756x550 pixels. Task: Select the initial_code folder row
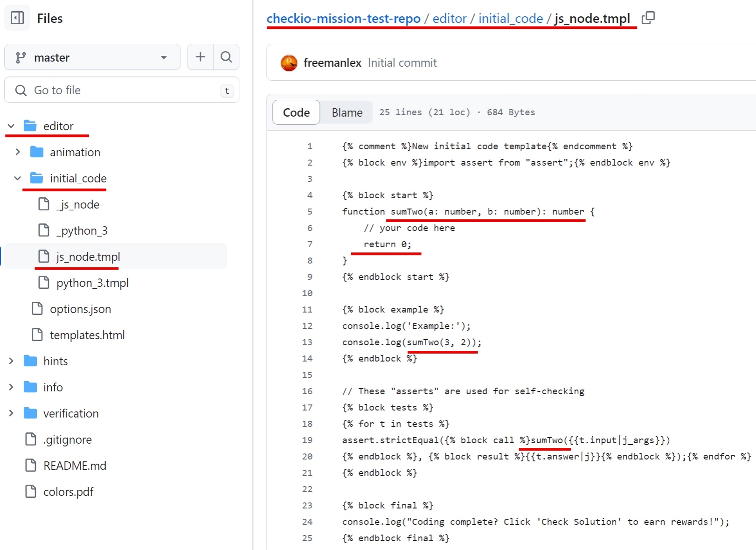click(78, 178)
